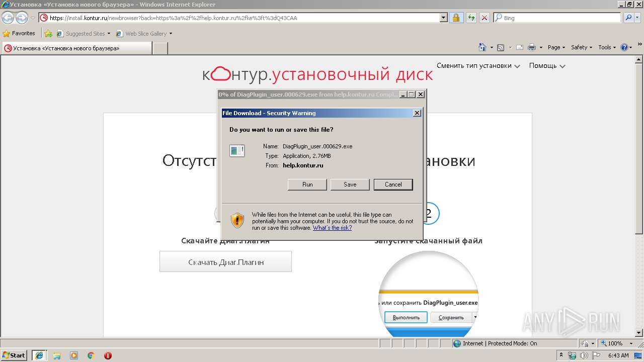Open Web Slice Gallery favorite
This screenshot has height=362, width=644.
click(x=144, y=34)
